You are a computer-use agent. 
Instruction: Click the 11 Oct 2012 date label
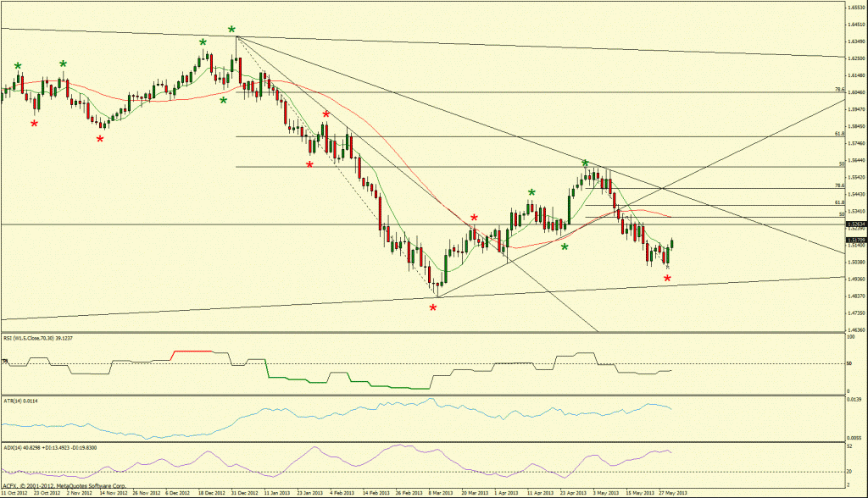[16, 491]
